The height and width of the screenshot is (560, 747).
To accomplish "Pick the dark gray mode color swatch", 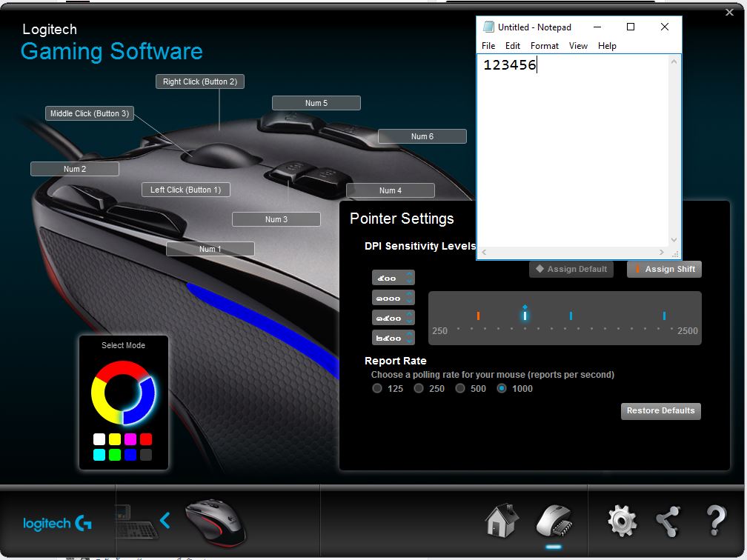I will (x=146, y=455).
